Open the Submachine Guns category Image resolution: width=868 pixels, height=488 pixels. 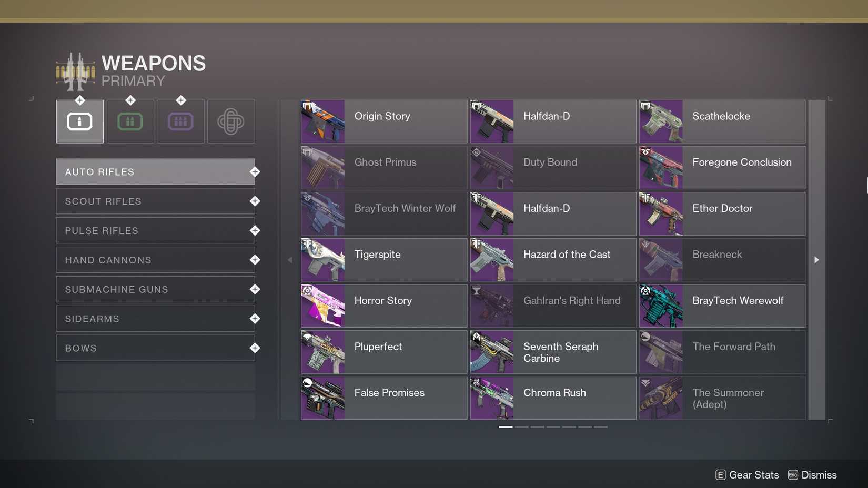pos(155,290)
